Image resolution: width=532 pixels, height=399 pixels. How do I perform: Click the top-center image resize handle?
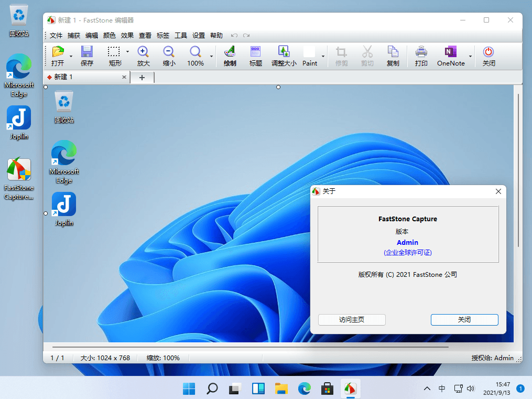click(x=278, y=87)
